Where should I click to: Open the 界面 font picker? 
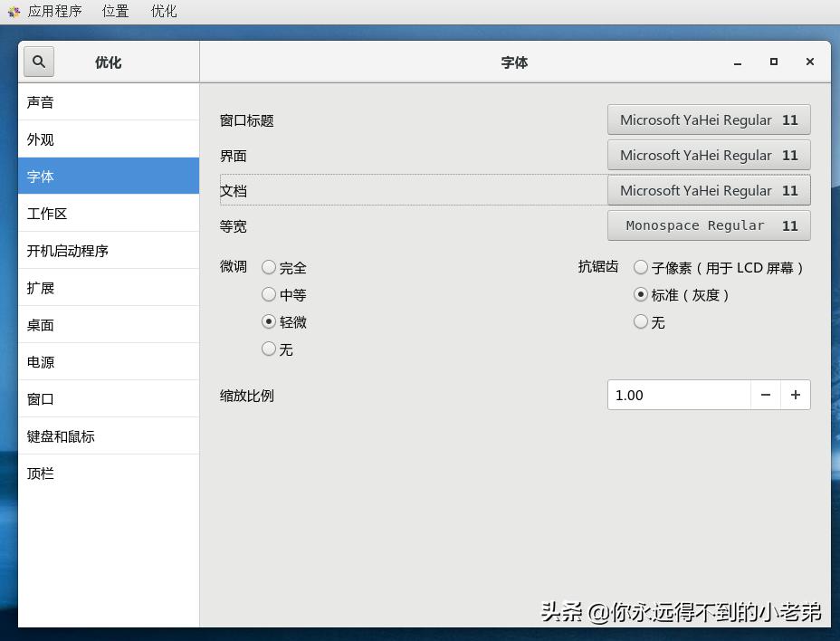(709, 155)
